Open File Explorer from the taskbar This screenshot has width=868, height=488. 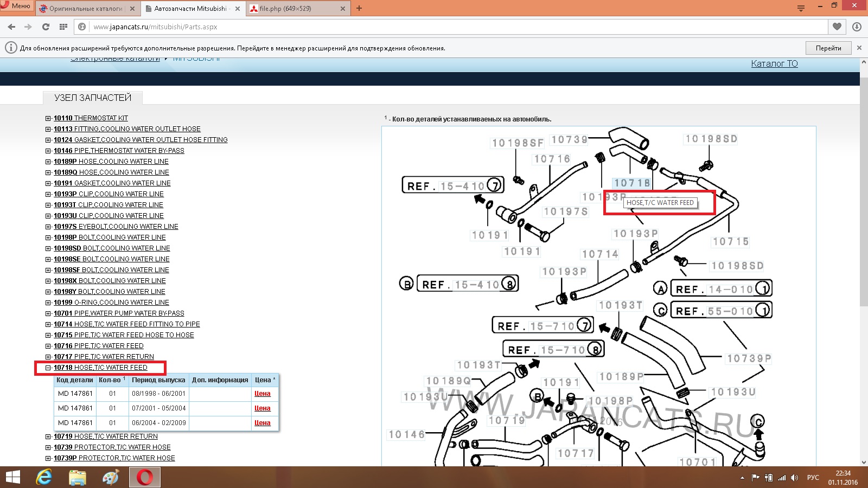pos(78,477)
